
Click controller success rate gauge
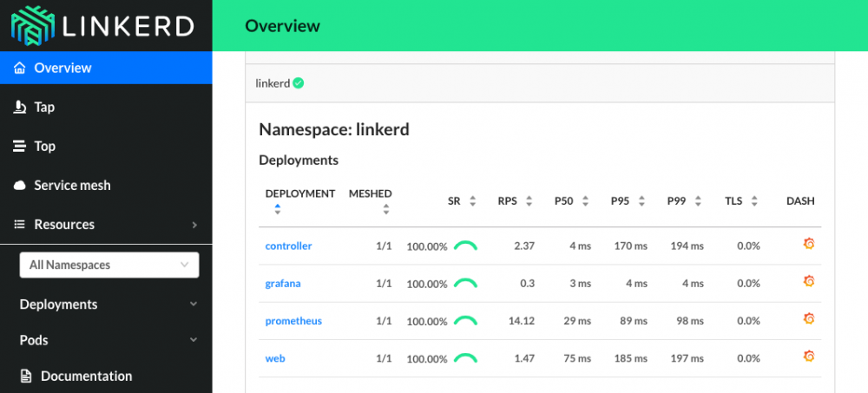click(465, 246)
